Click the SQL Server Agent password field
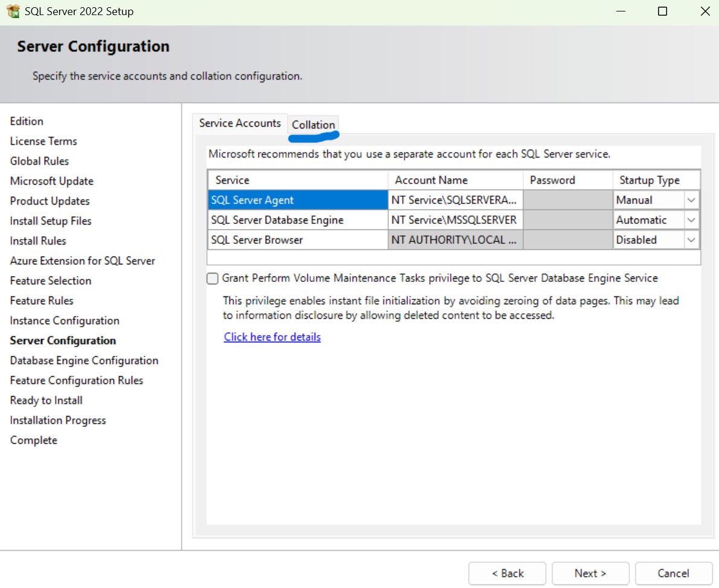 tap(567, 200)
